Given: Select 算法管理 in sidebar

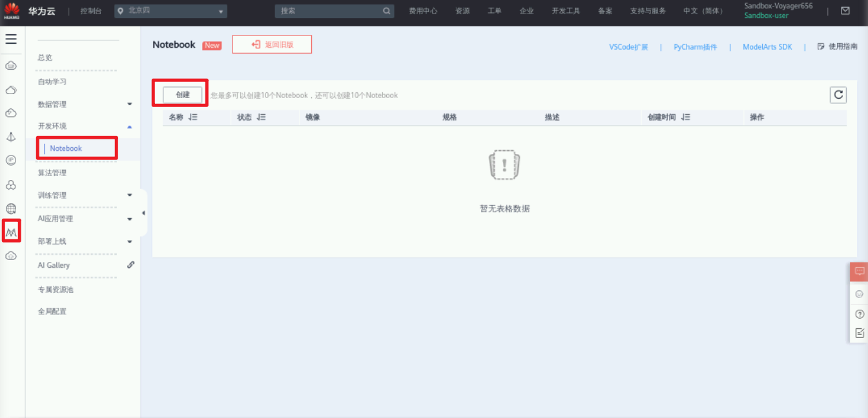Looking at the screenshot, I should [52, 173].
